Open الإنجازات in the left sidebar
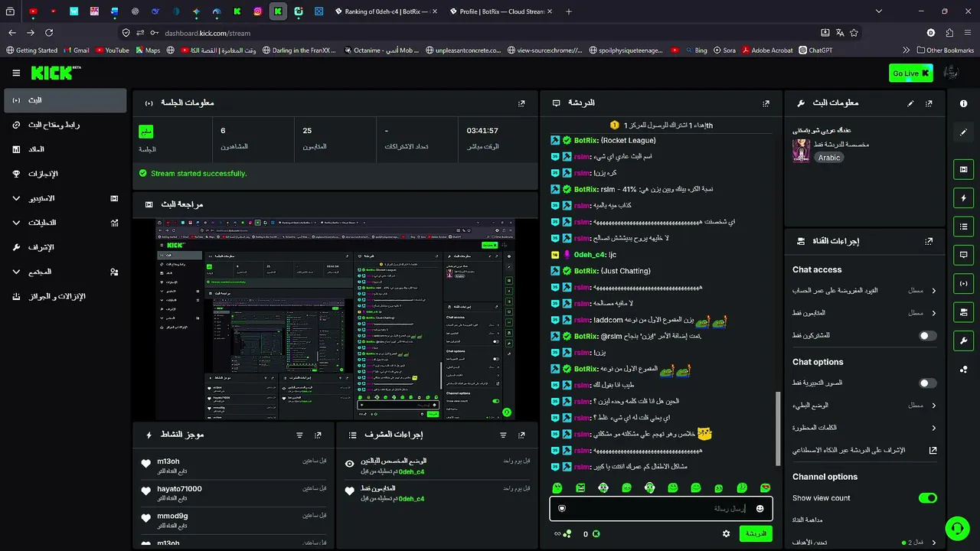Viewport: 980px width, 551px height. click(65, 174)
